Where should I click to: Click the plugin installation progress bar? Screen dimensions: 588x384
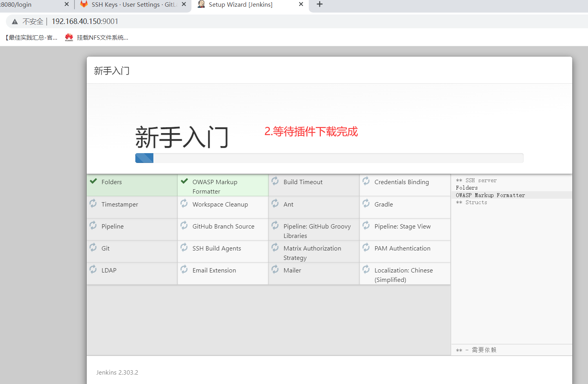click(329, 158)
